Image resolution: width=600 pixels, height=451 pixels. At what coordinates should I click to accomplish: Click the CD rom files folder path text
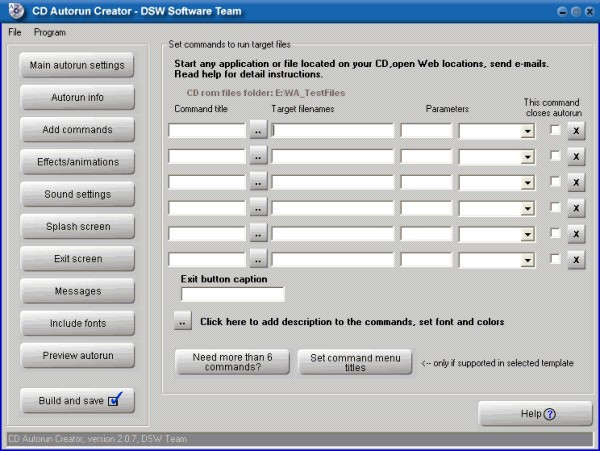[x=266, y=93]
